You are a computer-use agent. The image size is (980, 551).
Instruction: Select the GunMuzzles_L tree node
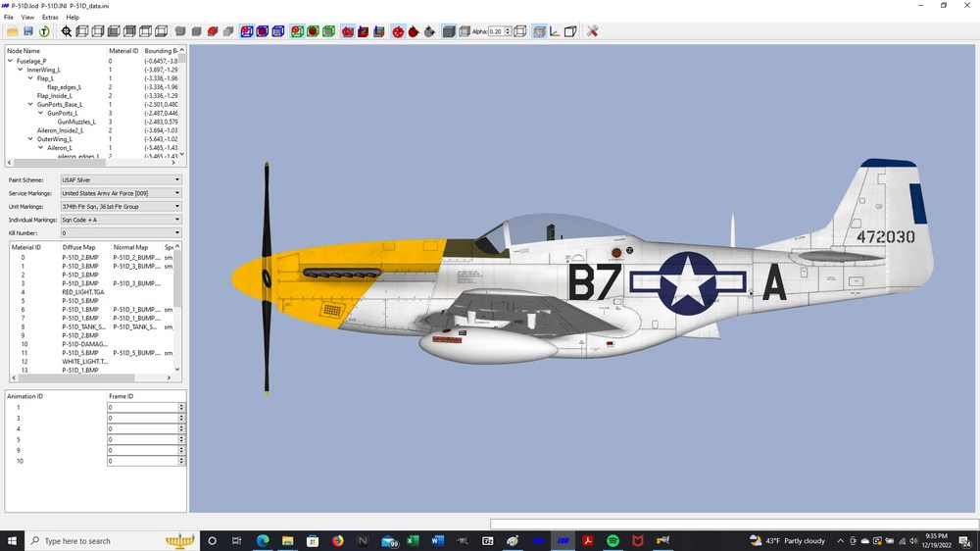point(76,122)
